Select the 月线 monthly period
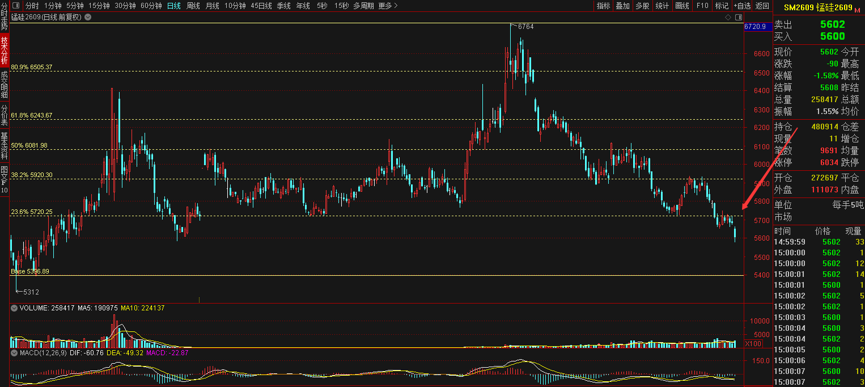Image resolution: width=865 pixels, height=387 pixels. coord(212,6)
